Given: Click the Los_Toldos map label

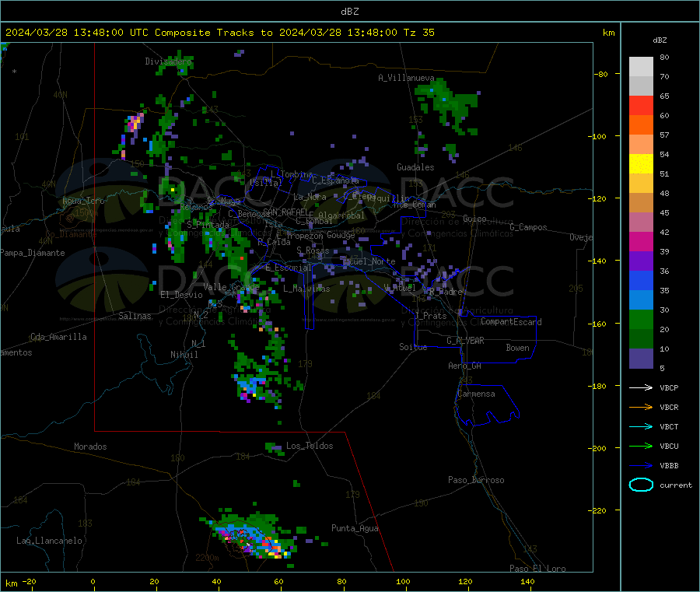Looking at the screenshot, I should 310,446.
